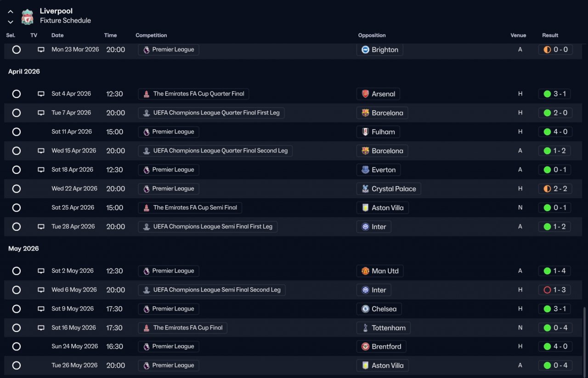Open Aston Villa from the 26 May fixture

[x=383, y=366]
